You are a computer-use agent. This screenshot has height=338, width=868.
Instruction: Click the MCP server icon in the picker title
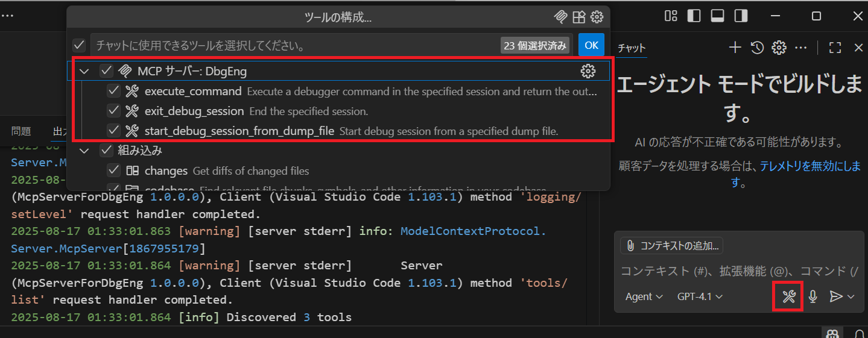(x=560, y=17)
